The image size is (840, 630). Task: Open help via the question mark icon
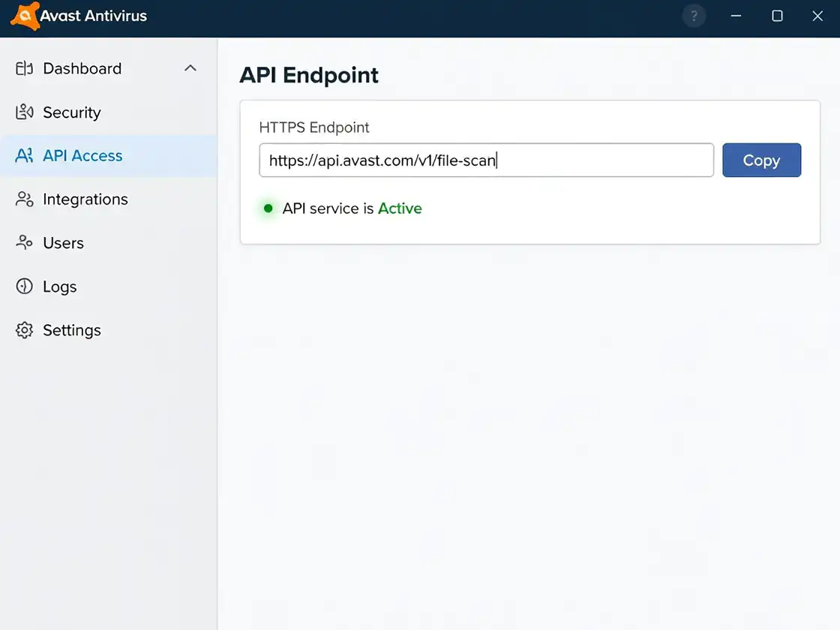coord(694,16)
